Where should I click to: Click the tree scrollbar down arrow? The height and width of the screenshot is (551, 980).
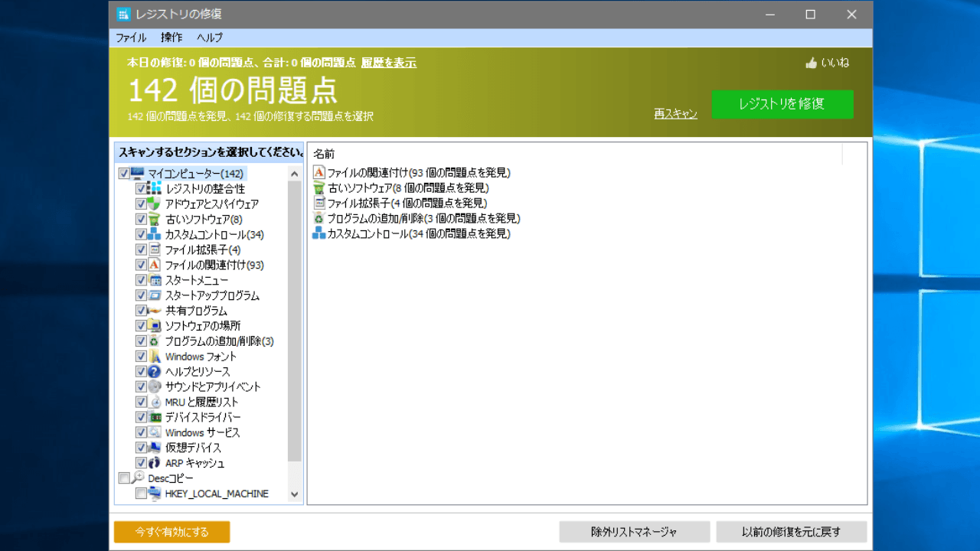tap(295, 494)
